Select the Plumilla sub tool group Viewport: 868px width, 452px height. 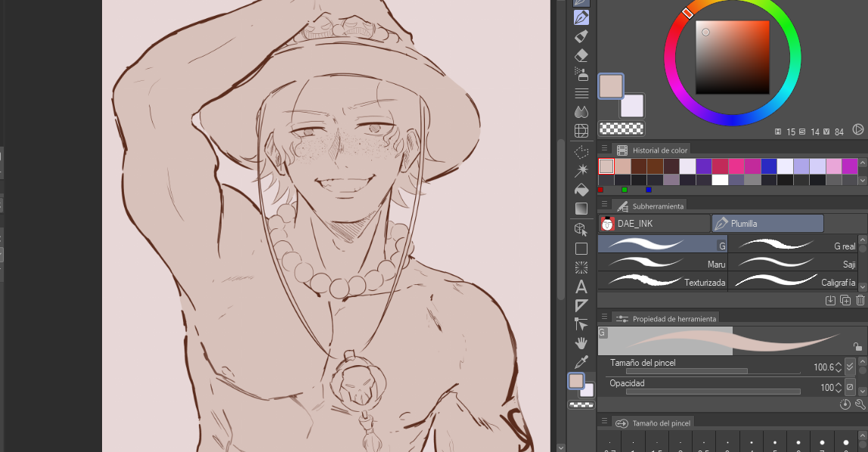click(x=767, y=224)
